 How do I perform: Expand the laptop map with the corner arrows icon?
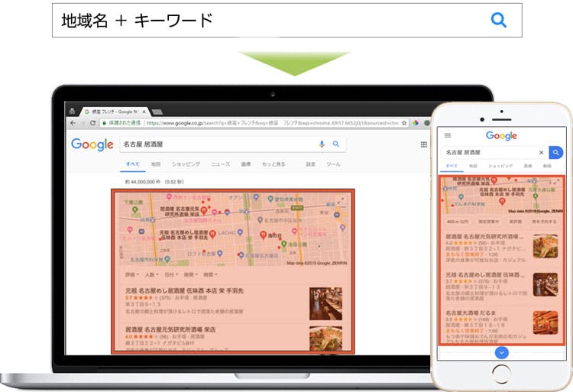click(x=342, y=199)
